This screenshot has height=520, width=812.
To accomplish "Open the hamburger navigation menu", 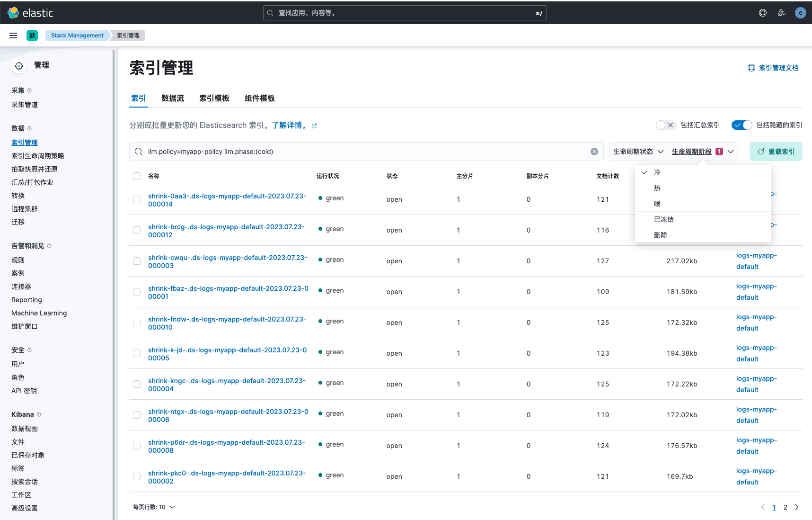I will pyautogui.click(x=13, y=36).
